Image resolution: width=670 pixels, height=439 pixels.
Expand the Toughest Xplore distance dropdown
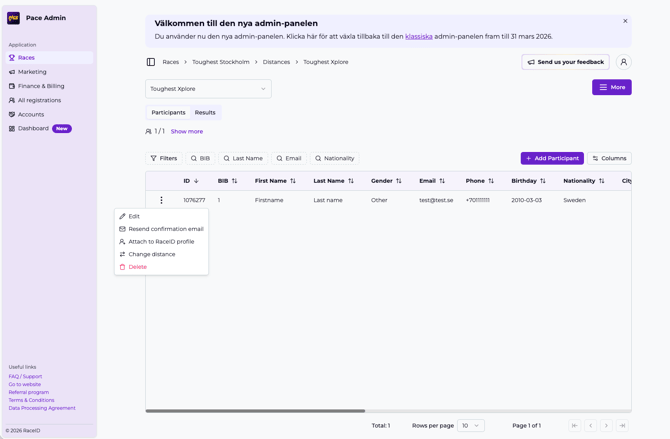[208, 89]
